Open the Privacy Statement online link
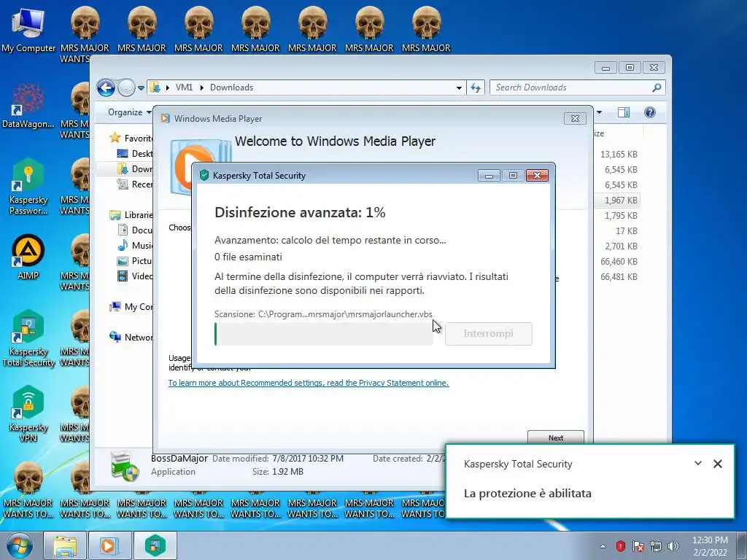The width and height of the screenshot is (747, 560). pos(309,383)
